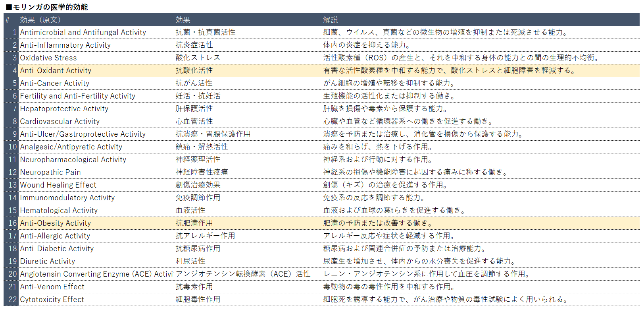644x310 pixels.
Task: Select the 'Analgesic/Antipyretic Activity' cell
Action: (x=96, y=147)
